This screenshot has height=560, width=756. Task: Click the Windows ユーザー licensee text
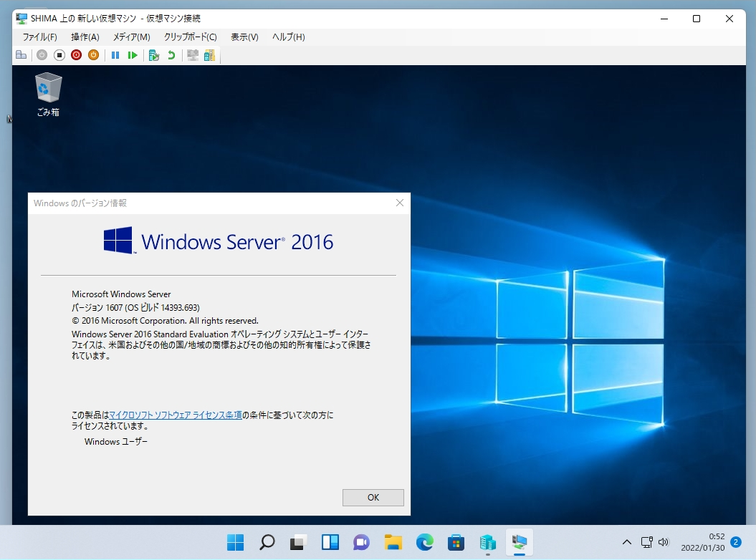115,441
